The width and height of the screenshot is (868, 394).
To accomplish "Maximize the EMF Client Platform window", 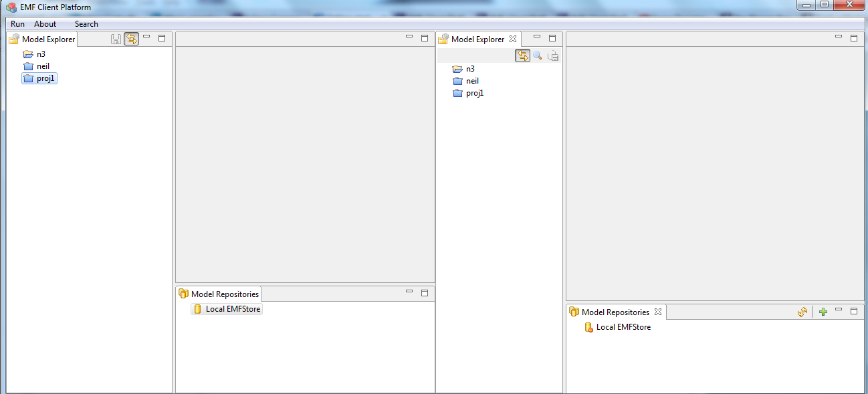I will pos(824,5).
